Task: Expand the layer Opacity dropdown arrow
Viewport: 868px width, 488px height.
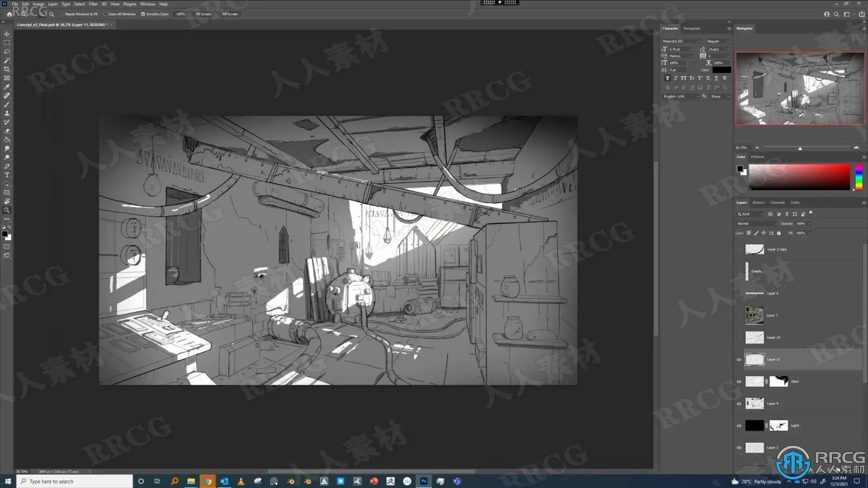Action: pos(809,224)
